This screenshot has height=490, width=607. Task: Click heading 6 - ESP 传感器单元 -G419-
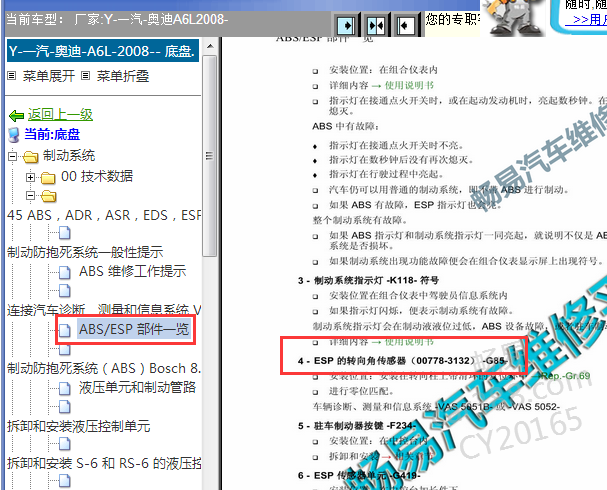(359, 475)
